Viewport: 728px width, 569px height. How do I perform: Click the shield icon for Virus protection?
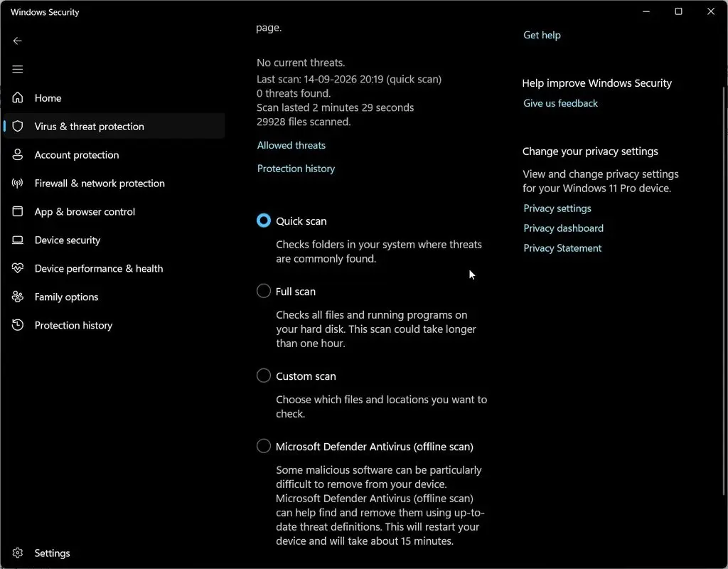pyautogui.click(x=18, y=126)
